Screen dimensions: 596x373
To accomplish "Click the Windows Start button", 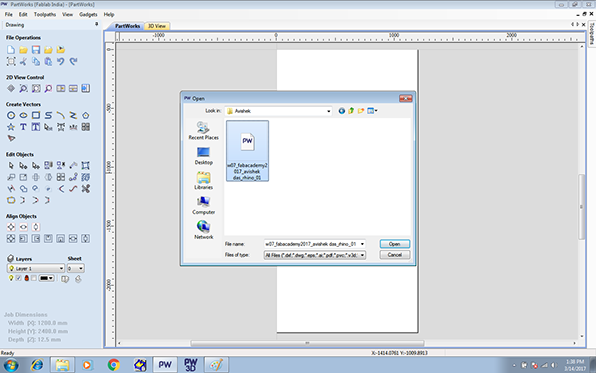I will pos(11,365).
